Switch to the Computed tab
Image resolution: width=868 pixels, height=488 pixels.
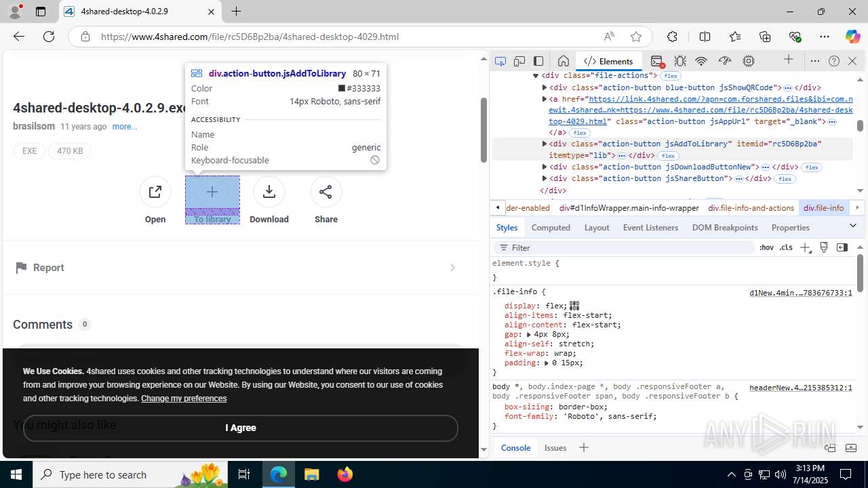point(551,228)
